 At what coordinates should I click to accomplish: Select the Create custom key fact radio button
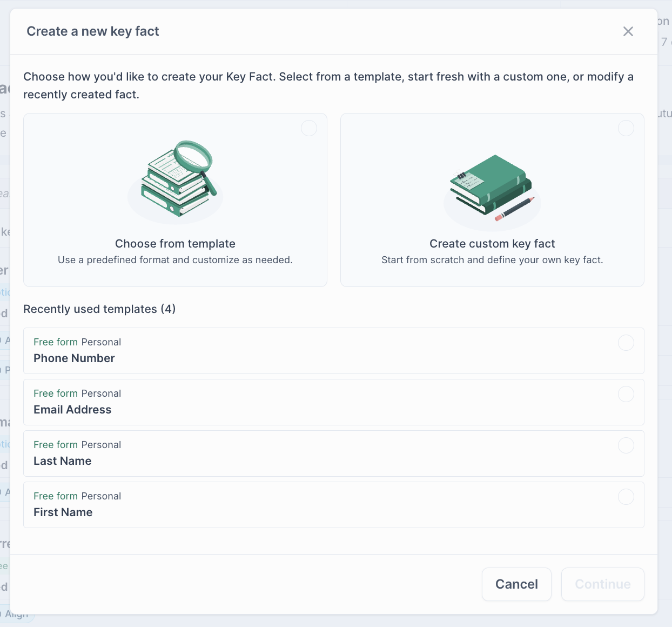click(x=626, y=129)
